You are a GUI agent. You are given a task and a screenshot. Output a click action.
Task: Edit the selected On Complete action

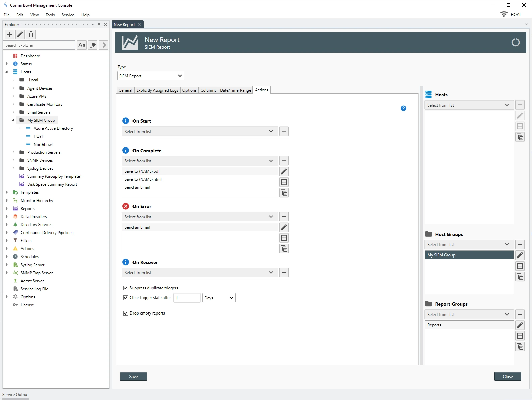point(284,172)
